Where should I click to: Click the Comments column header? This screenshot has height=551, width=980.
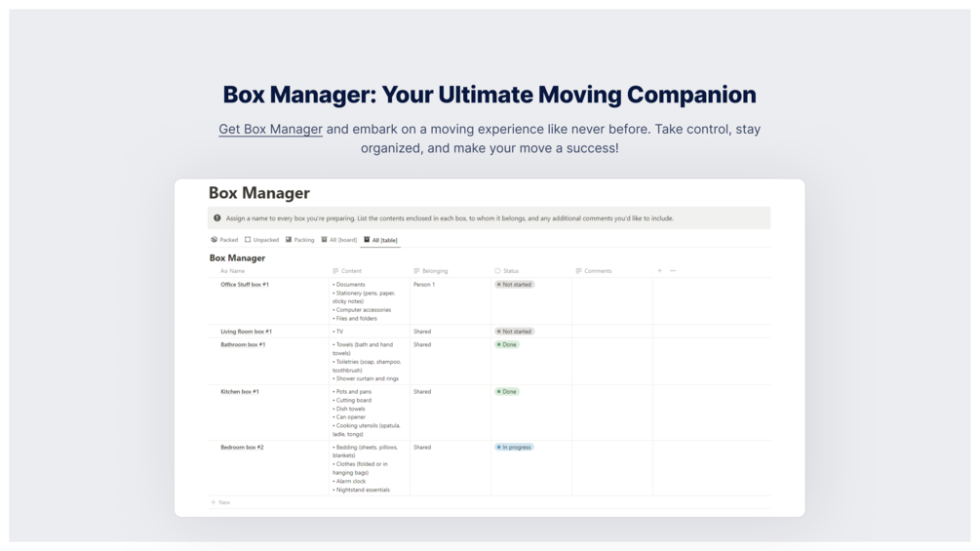[x=594, y=271]
